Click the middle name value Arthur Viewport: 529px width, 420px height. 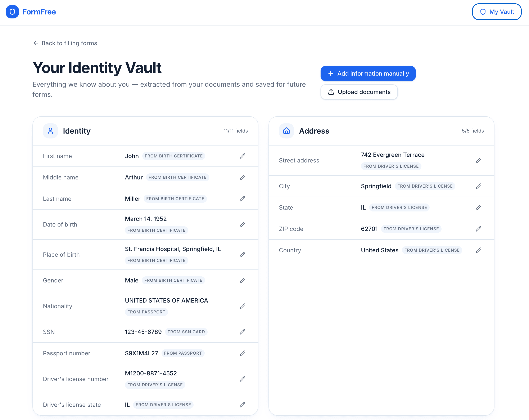point(134,178)
